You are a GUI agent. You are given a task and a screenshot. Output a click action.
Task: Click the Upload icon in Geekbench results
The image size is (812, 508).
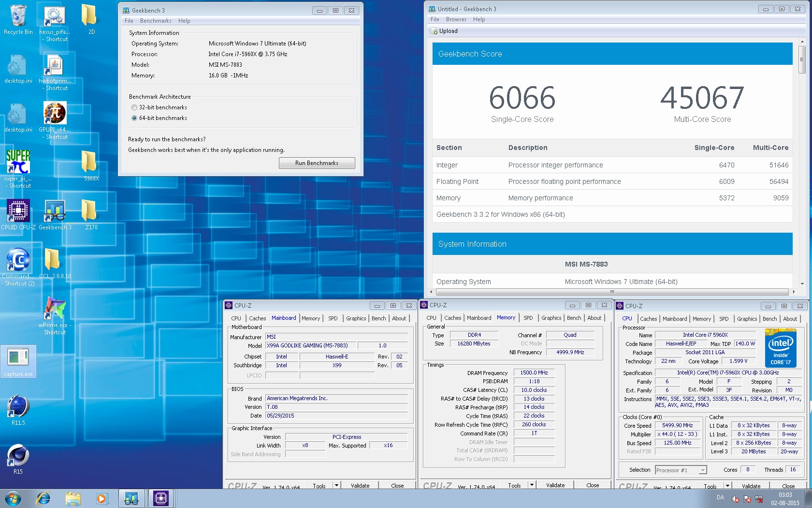(434, 31)
